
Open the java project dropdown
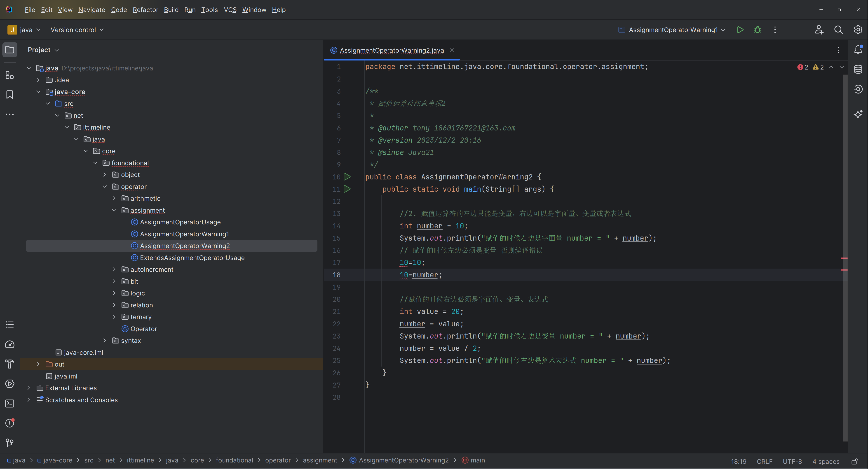pos(24,30)
